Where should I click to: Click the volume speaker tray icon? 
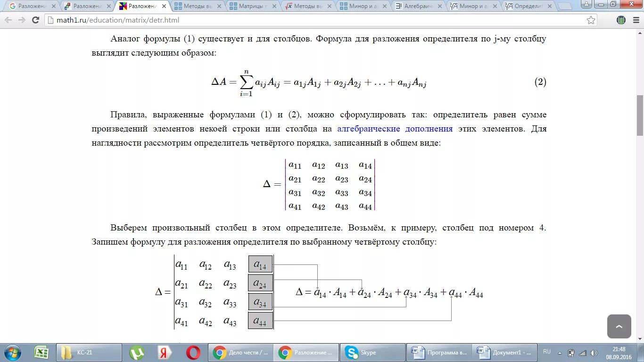[x=593, y=353]
